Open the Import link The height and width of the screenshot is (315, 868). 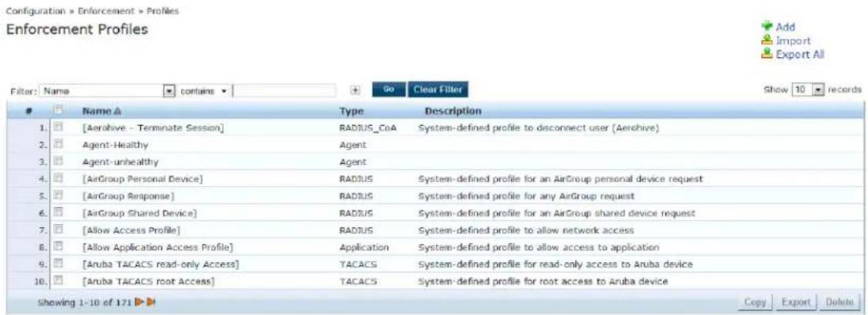coord(794,40)
